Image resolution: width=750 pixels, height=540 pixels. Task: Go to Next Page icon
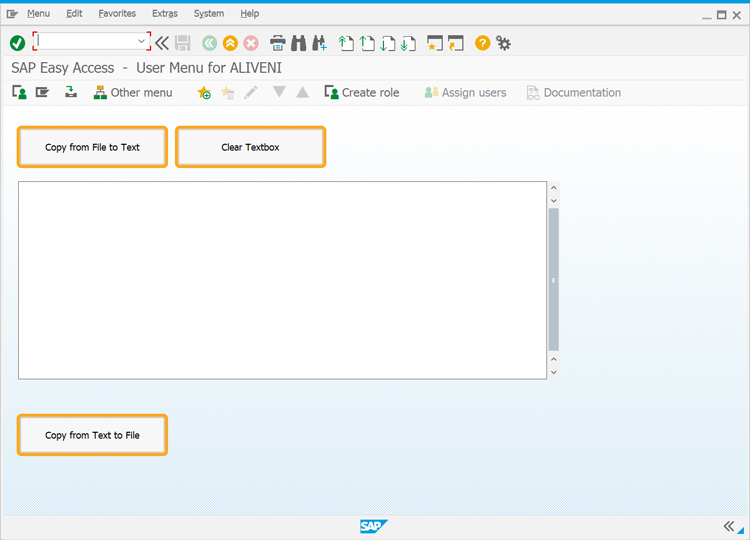click(388, 43)
